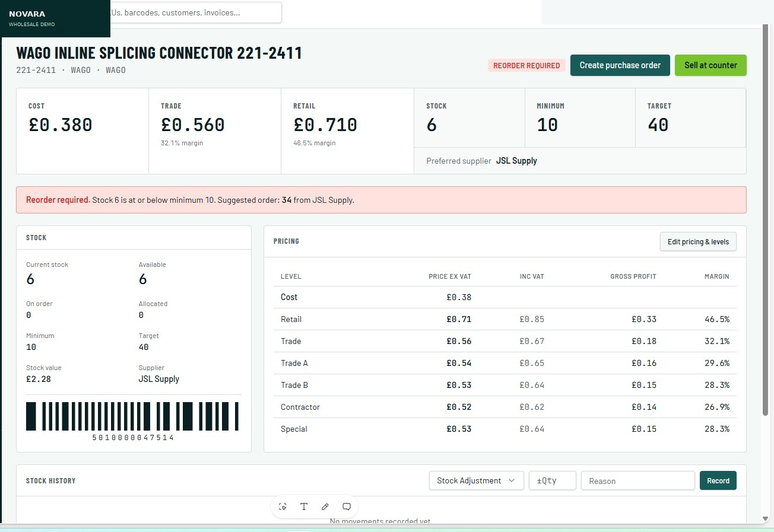Click the Record button
The width and height of the screenshot is (774, 532).
pos(718,480)
